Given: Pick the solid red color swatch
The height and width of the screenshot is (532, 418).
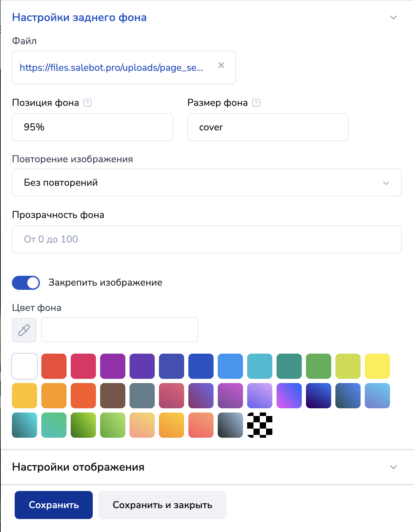Looking at the screenshot, I should [x=54, y=366].
